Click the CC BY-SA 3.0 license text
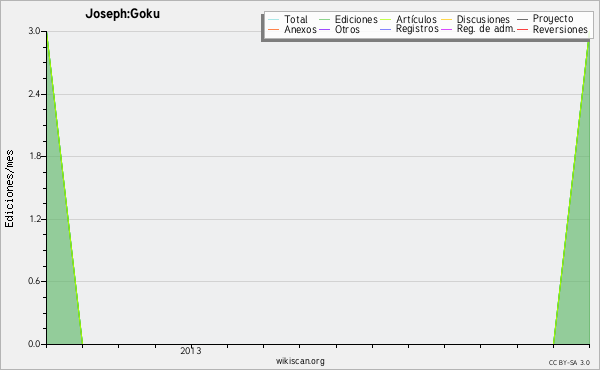The image size is (600, 370). tap(569, 362)
